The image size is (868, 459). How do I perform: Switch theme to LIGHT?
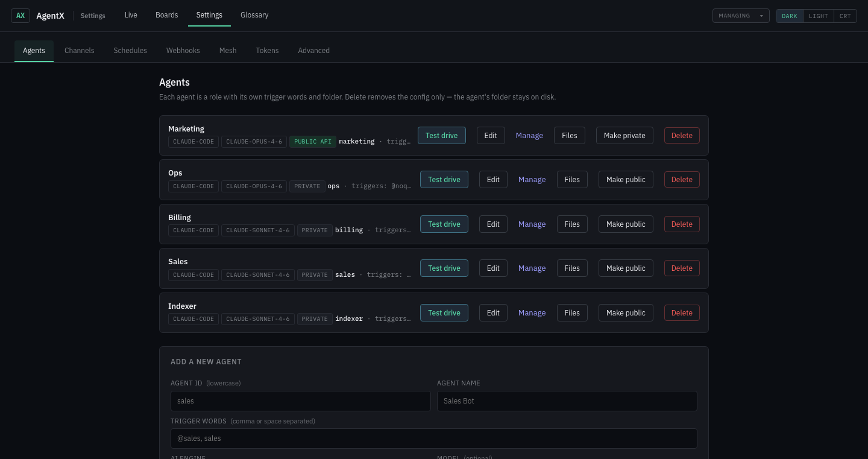(818, 16)
